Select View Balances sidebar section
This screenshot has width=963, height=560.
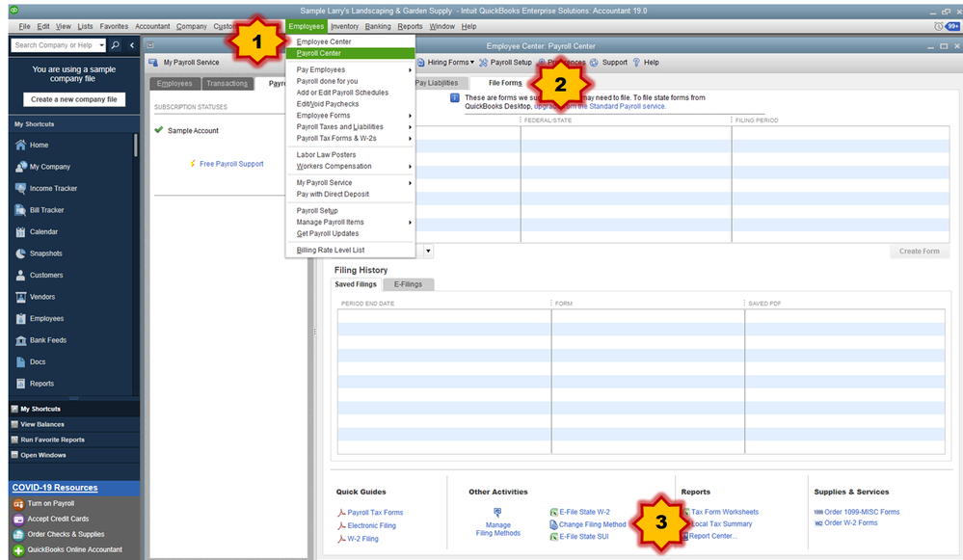[41, 424]
